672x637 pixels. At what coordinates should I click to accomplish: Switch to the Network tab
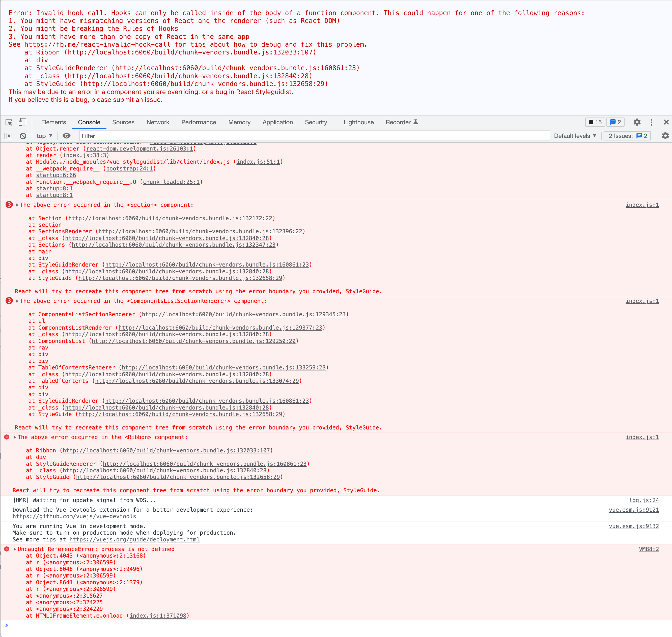[158, 122]
